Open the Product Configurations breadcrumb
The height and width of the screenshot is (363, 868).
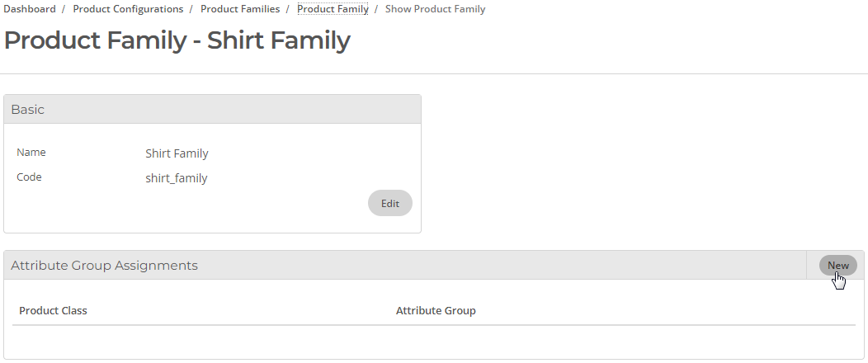128,9
